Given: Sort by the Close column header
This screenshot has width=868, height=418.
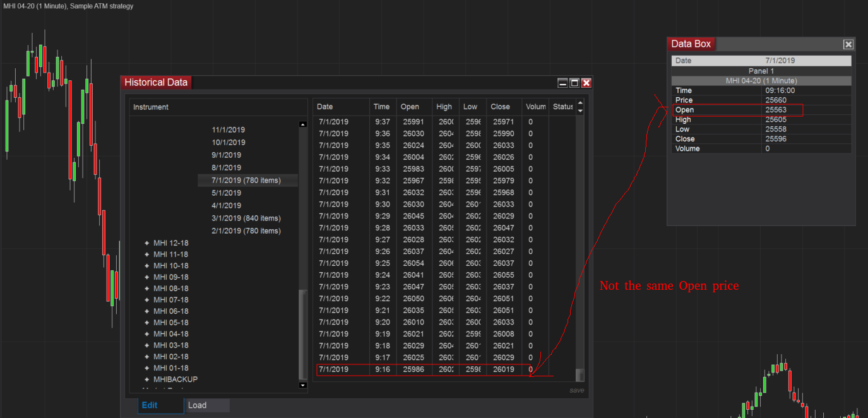Looking at the screenshot, I should [x=504, y=107].
